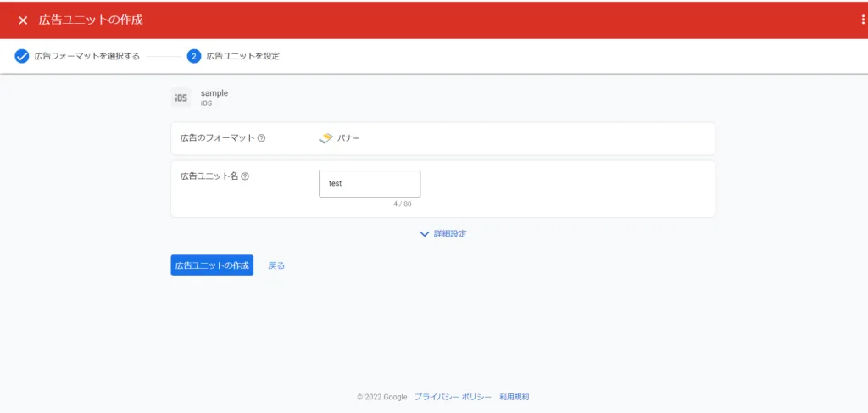The width and height of the screenshot is (868, 413).
Task: Close the ad unit creation dialog
Action: point(23,20)
